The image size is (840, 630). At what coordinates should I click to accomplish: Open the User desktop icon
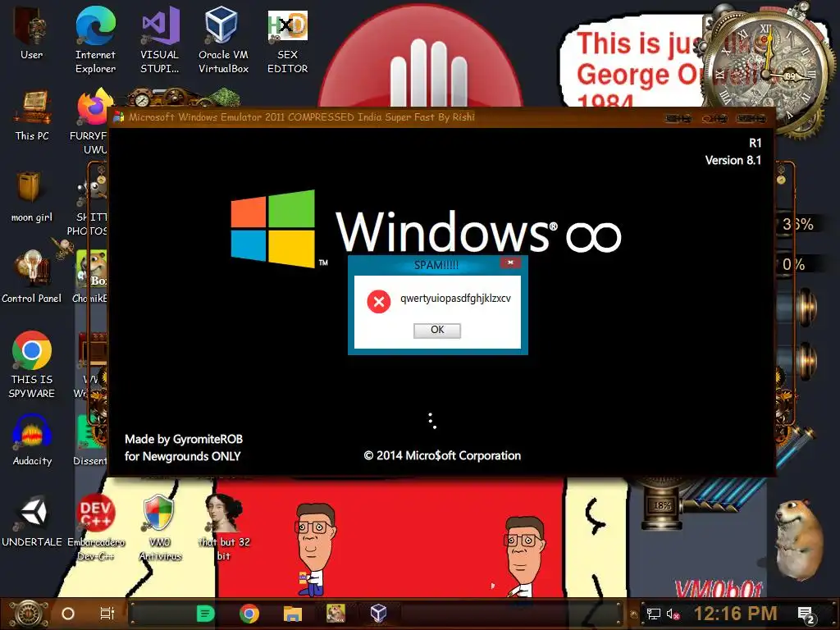pos(31,33)
